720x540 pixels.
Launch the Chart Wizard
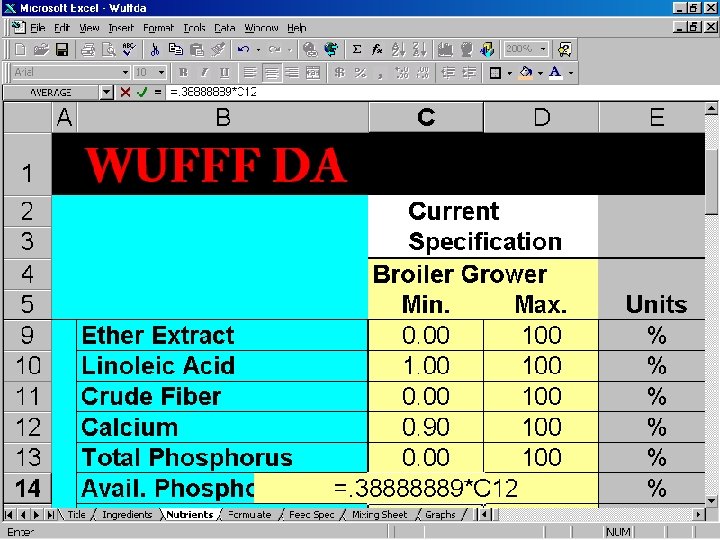445,49
